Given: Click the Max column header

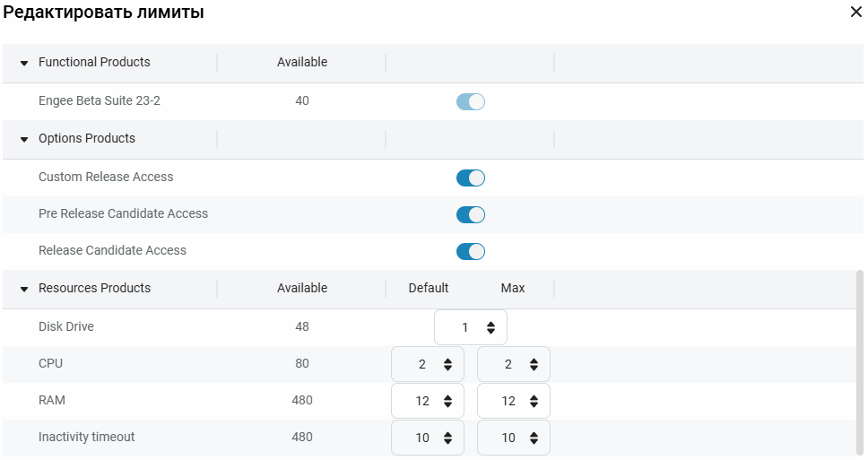Looking at the screenshot, I should point(513,288).
